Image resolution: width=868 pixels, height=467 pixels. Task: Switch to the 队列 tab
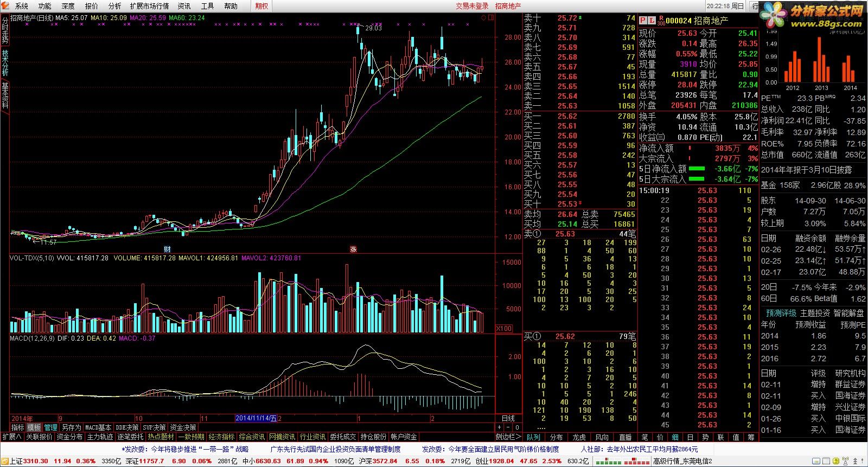[x=533, y=437]
